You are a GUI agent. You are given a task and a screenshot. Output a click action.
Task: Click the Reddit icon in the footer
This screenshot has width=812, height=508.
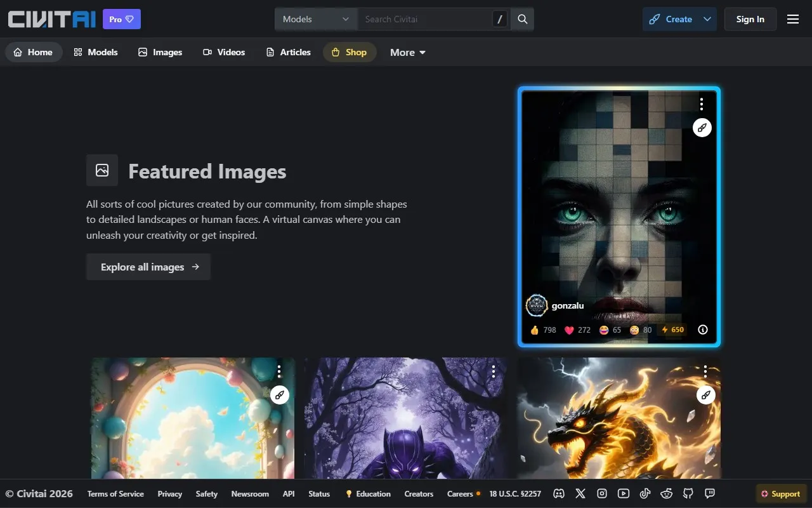click(x=667, y=493)
